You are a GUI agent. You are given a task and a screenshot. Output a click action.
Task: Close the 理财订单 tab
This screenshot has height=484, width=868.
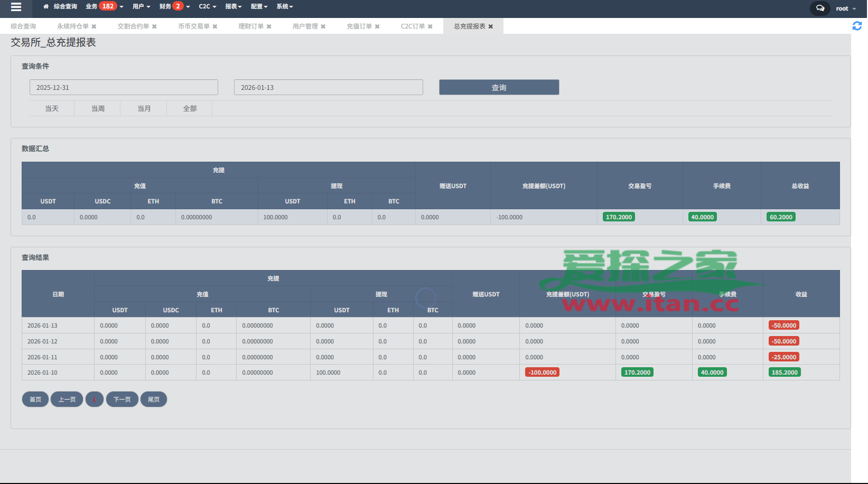click(269, 26)
